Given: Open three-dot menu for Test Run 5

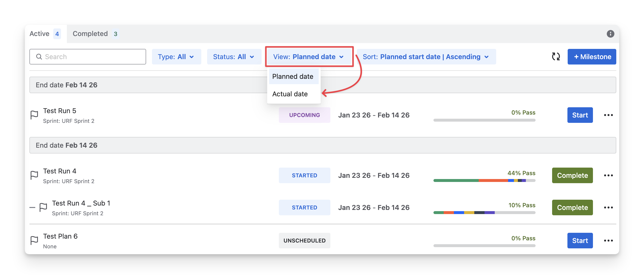Looking at the screenshot, I should pyautogui.click(x=608, y=115).
